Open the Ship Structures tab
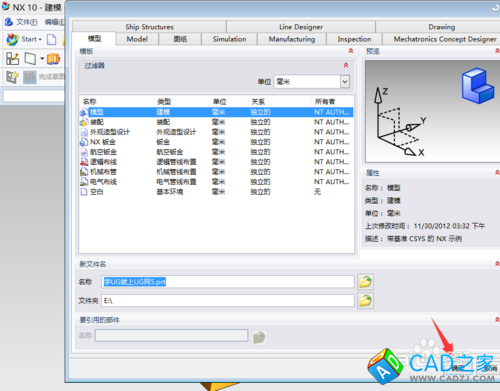Viewport: 500px width, 391px height. click(x=149, y=27)
